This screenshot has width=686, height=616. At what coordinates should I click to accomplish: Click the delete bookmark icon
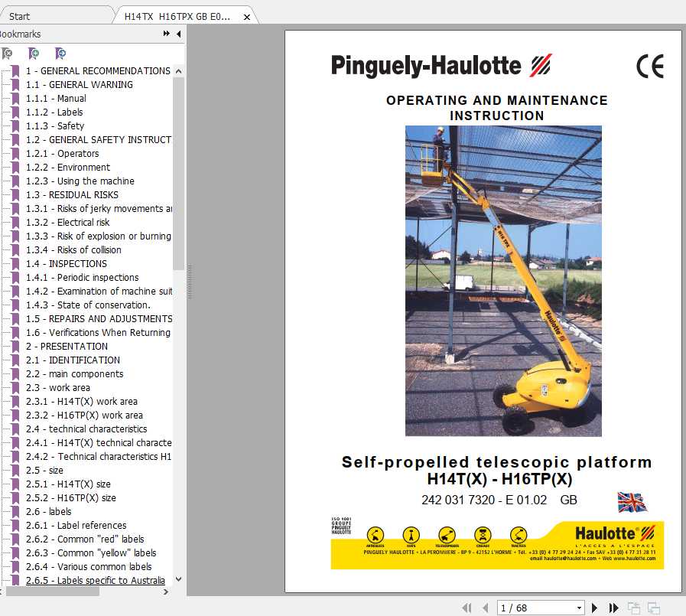(8, 54)
